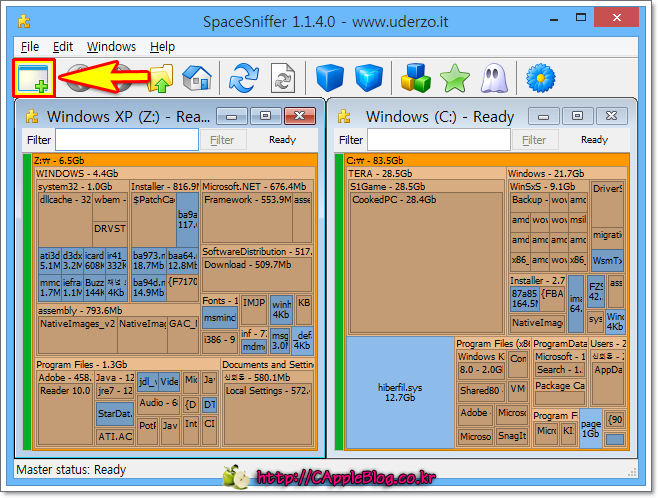The width and height of the screenshot is (658, 498).
Task: Click the Home house toolbar icon
Action: click(197, 78)
